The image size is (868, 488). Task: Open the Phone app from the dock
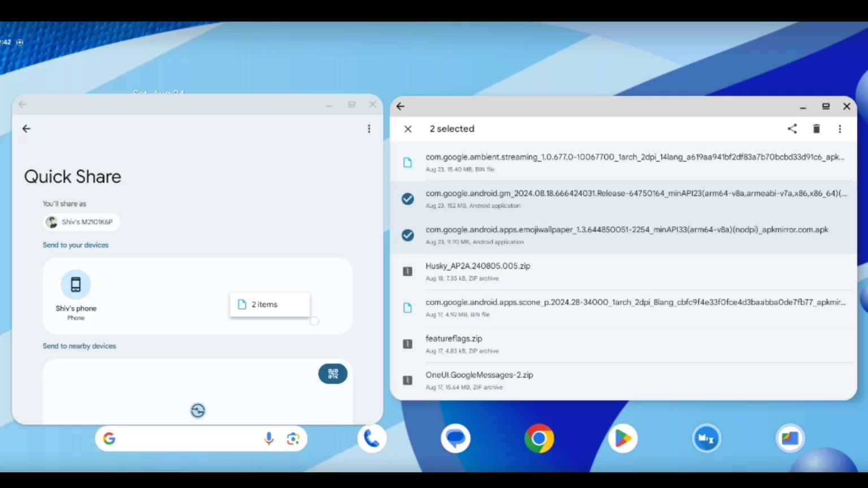pyautogui.click(x=372, y=438)
